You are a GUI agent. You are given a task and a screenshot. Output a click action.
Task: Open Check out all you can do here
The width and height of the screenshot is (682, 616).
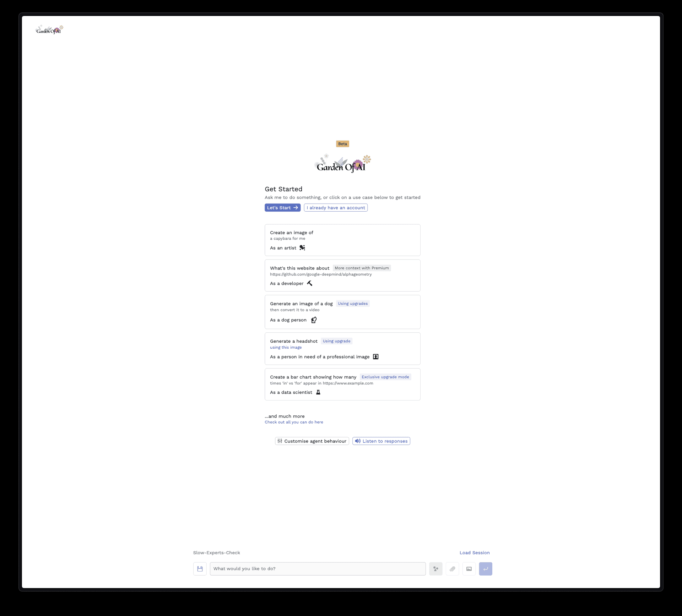point(294,422)
